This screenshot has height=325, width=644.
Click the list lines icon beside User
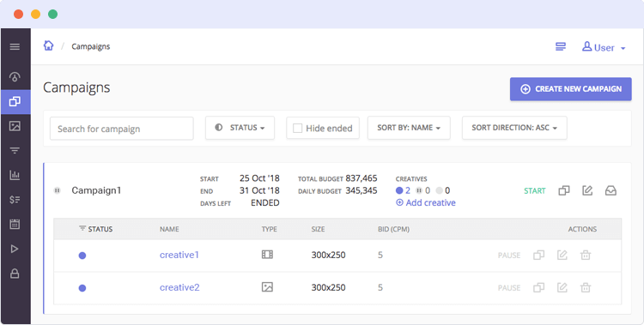coord(560,47)
